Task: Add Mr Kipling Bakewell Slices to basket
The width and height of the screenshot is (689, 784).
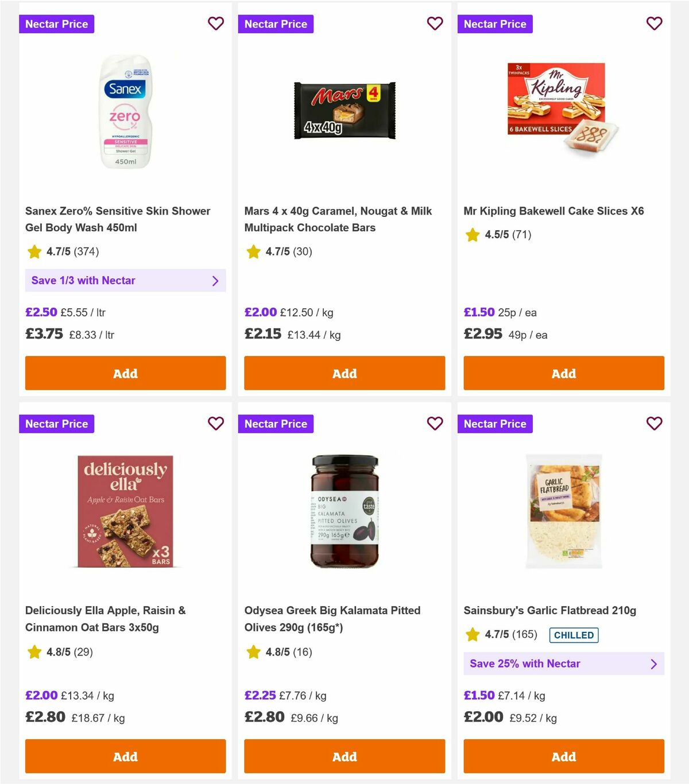Action: (x=564, y=373)
